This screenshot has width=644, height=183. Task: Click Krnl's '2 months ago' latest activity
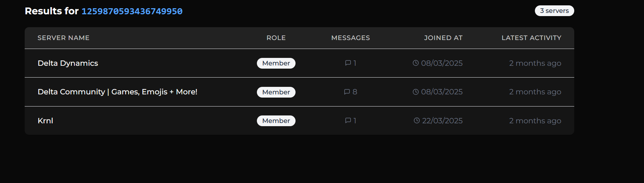535,121
